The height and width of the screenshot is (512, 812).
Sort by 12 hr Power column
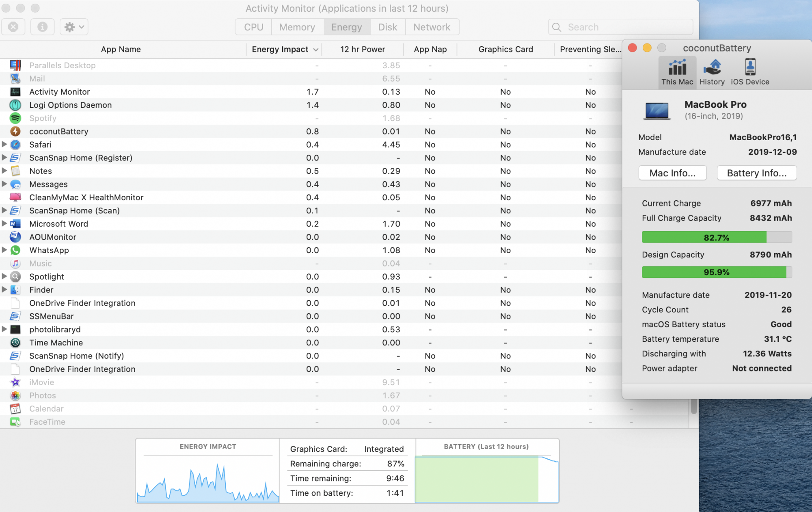point(363,49)
